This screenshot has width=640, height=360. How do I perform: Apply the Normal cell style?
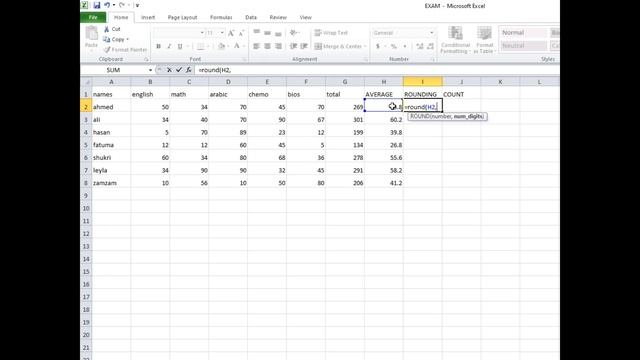pyautogui.click(x=524, y=33)
